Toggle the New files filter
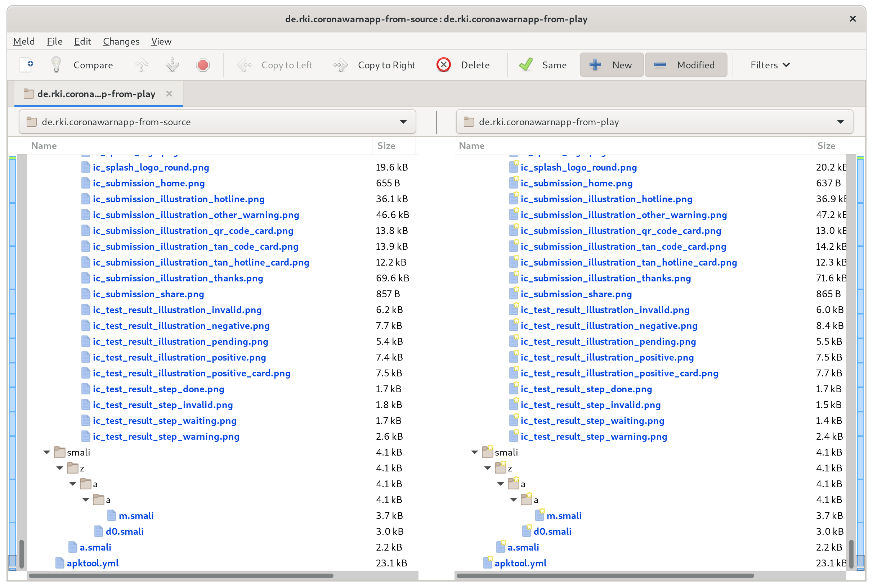The image size is (873, 588). [611, 65]
